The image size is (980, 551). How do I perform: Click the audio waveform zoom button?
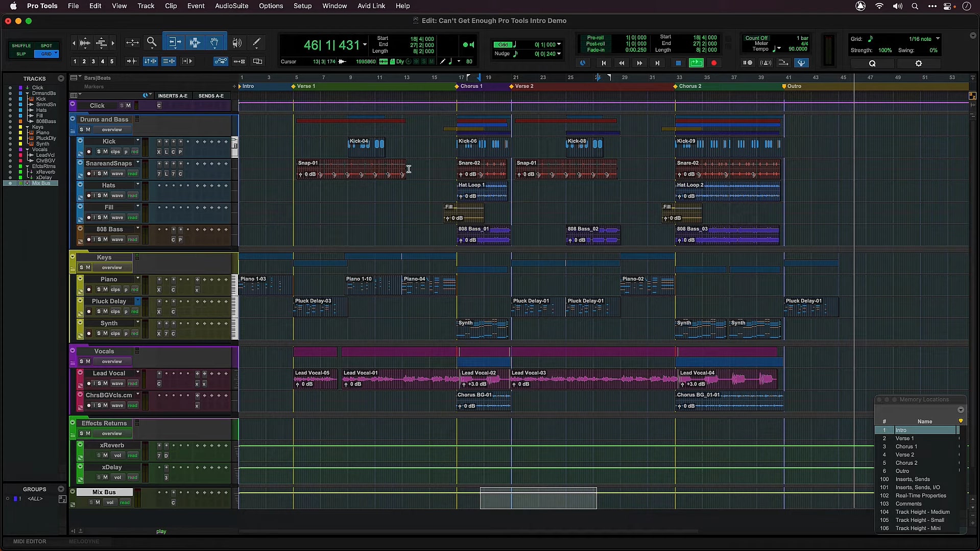click(85, 43)
